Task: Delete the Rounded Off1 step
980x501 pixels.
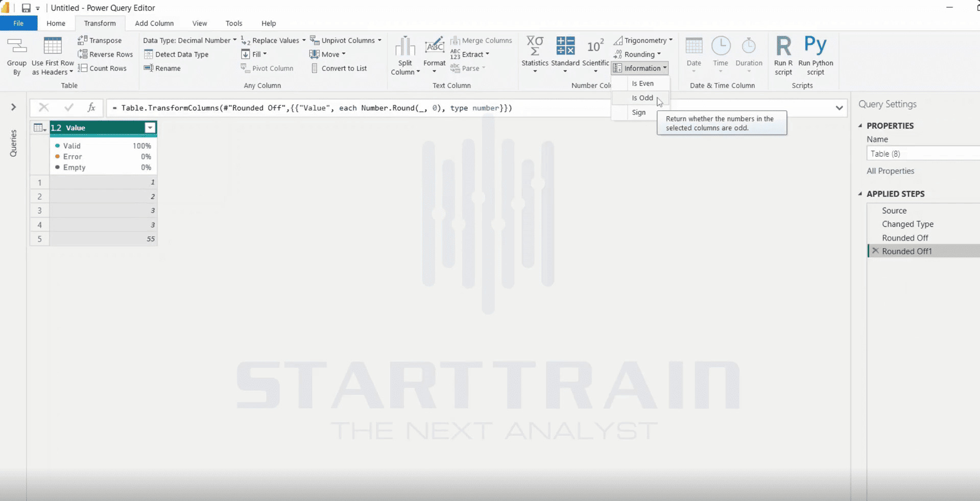Action: (x=875, y=251)
